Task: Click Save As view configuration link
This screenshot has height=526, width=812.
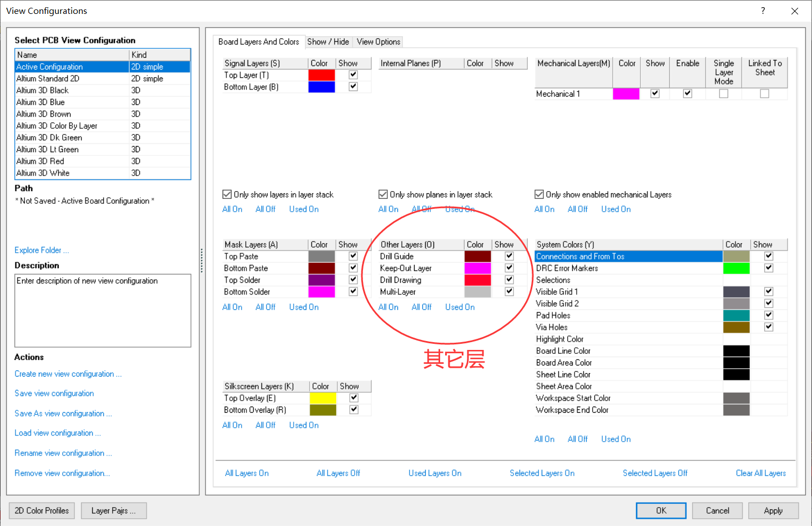Action: click(63, 413)
